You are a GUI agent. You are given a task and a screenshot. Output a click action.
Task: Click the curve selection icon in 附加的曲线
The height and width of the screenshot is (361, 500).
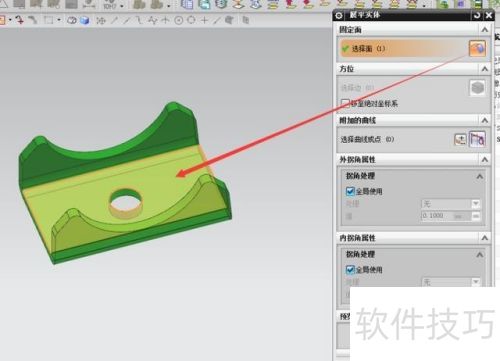point(477,139)
